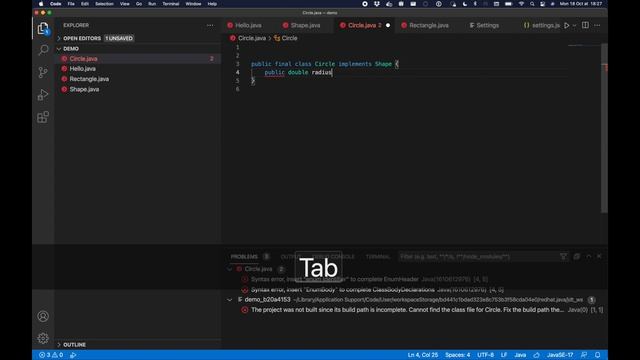Open macOS Control Center icon
This screenshot has height=360, width=640.
click(x=542, y=4)
